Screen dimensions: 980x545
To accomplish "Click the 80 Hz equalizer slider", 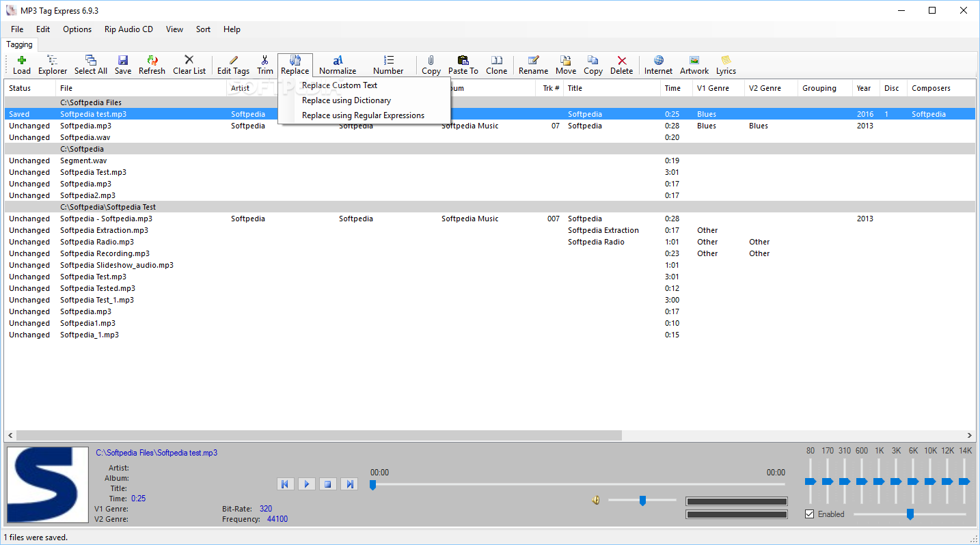I will [811, 481].
